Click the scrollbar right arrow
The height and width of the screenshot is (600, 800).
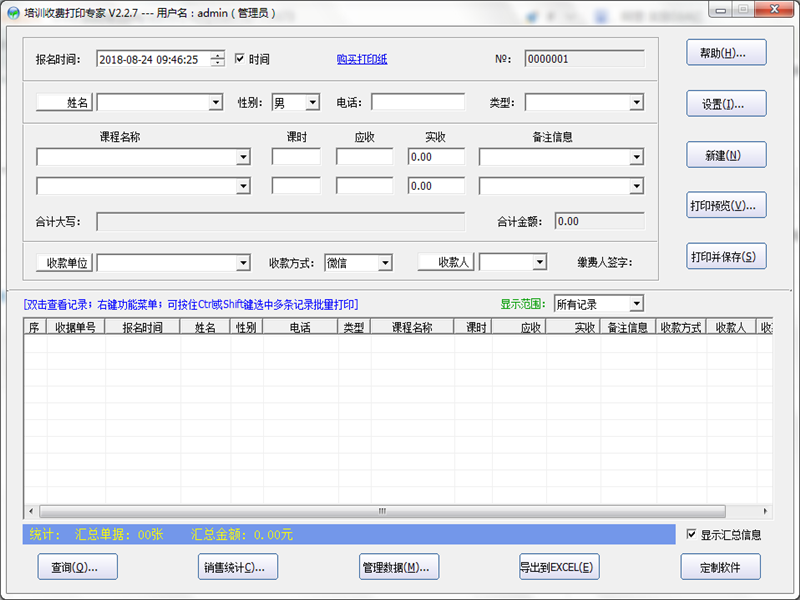[x=765, y=511]
